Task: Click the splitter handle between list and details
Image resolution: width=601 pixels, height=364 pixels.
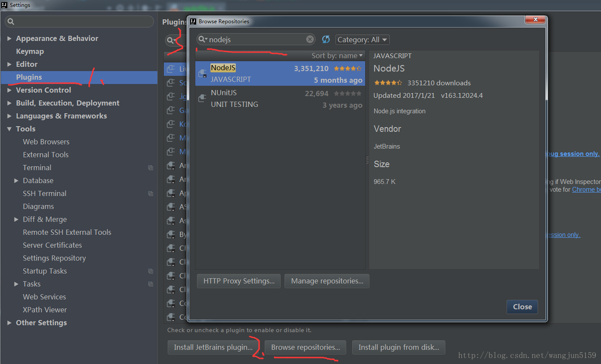Action: click(367, 159)
